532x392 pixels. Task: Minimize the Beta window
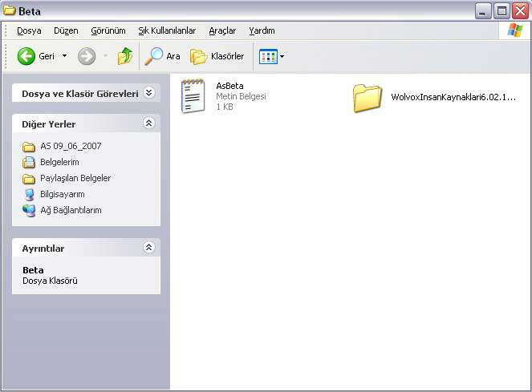pyautogui.click(x=483, y=11)
